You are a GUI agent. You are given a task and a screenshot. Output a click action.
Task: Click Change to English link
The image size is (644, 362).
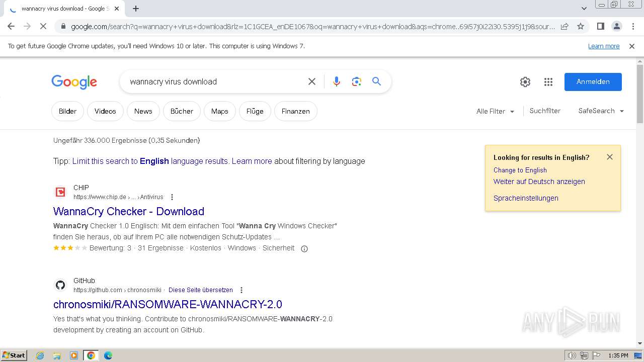pos(520,170)
